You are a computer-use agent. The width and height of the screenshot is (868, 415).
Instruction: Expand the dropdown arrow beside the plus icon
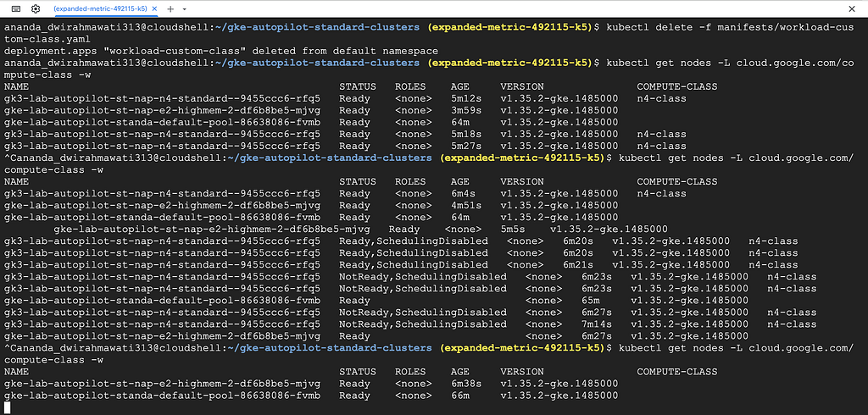tap(184, 9)
